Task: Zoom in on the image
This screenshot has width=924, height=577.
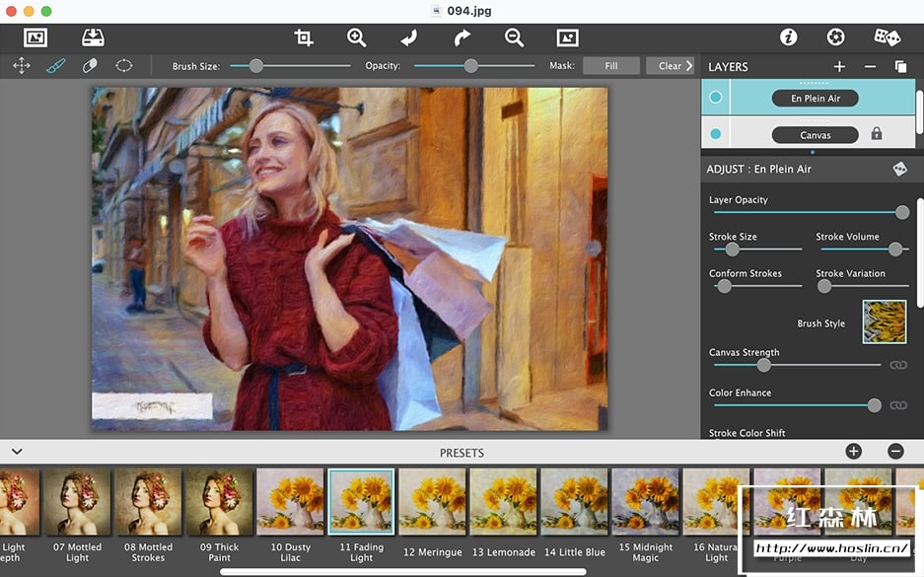Action: [x=356, y=37]
